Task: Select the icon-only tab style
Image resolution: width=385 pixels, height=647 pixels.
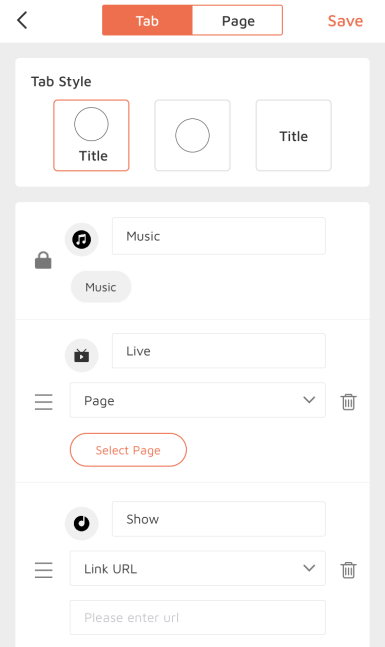Action: (192, 135)
